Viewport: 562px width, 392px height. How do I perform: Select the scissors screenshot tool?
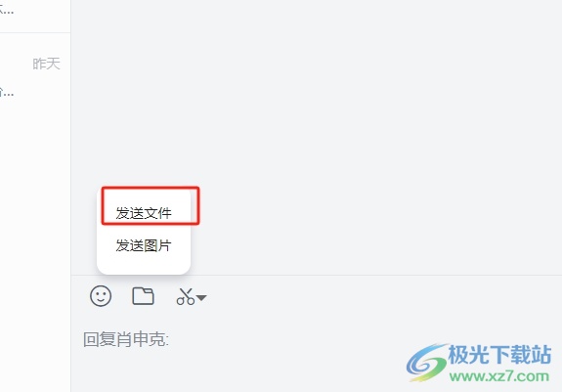pos(186,296)
